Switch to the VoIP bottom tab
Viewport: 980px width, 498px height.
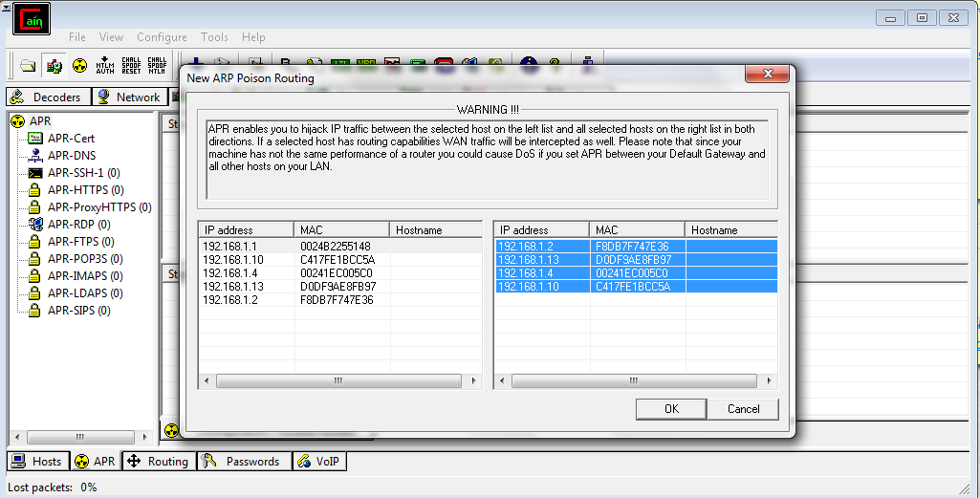click(x=319, y=461)
